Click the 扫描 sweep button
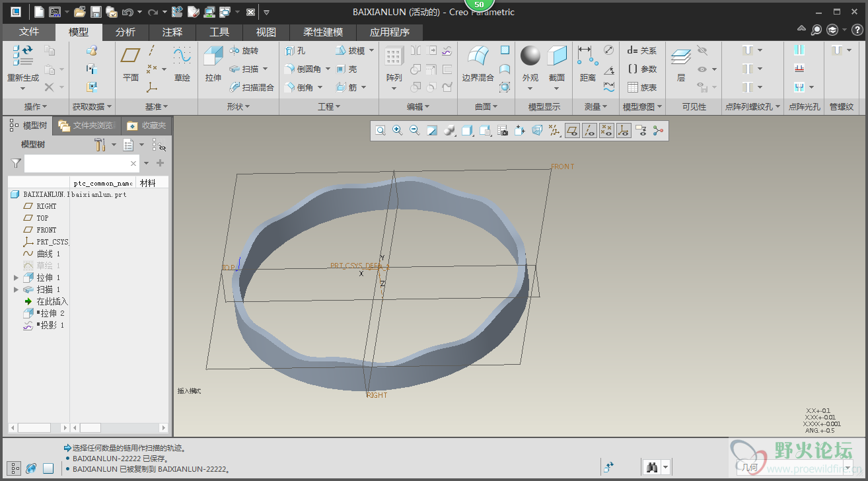Image resolution: width=868 pixels, height=481 pixels. click(244, 69)
